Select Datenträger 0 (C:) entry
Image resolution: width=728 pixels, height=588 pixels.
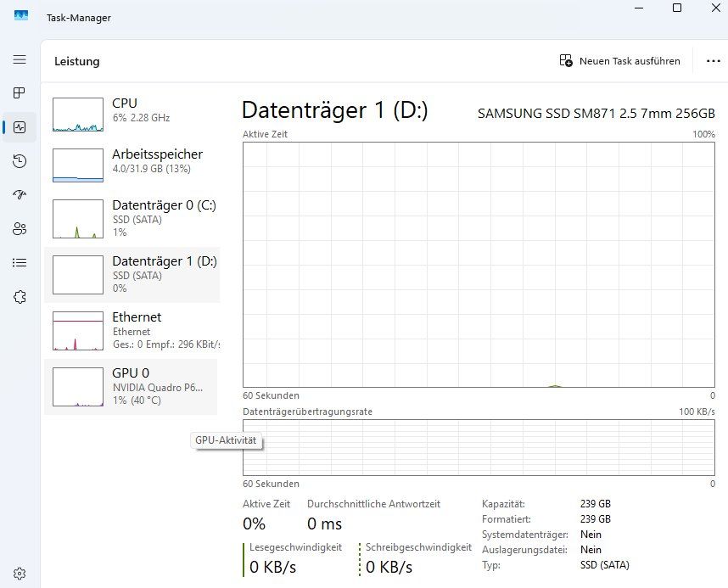tap(132, 219)
